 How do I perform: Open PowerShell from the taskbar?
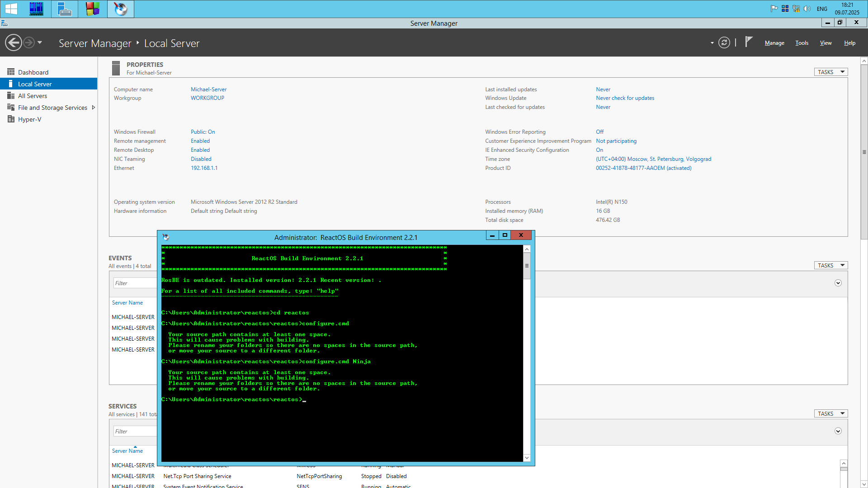36,9
